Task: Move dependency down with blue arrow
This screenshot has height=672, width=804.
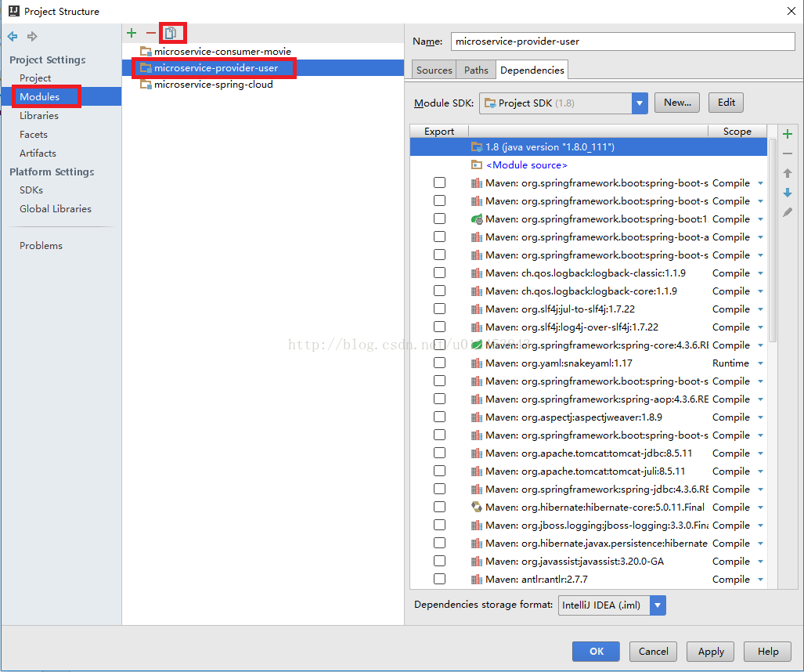Action: coord(788,193)
